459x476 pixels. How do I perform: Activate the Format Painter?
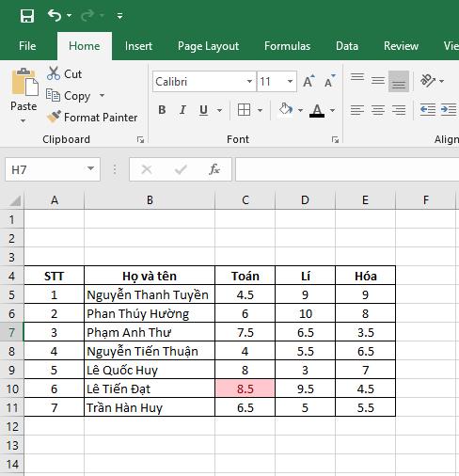92,118
